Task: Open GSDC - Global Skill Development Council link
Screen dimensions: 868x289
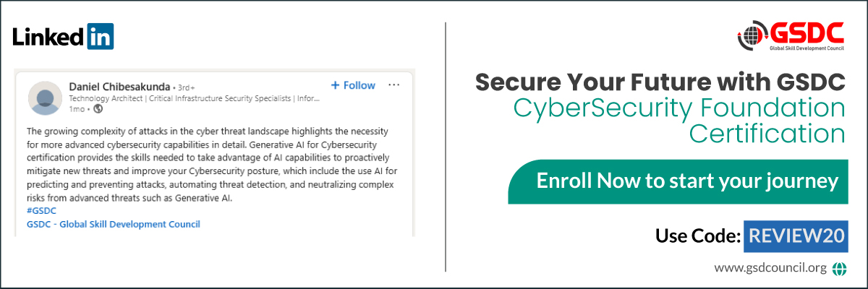Action: (x=113, y=224)
